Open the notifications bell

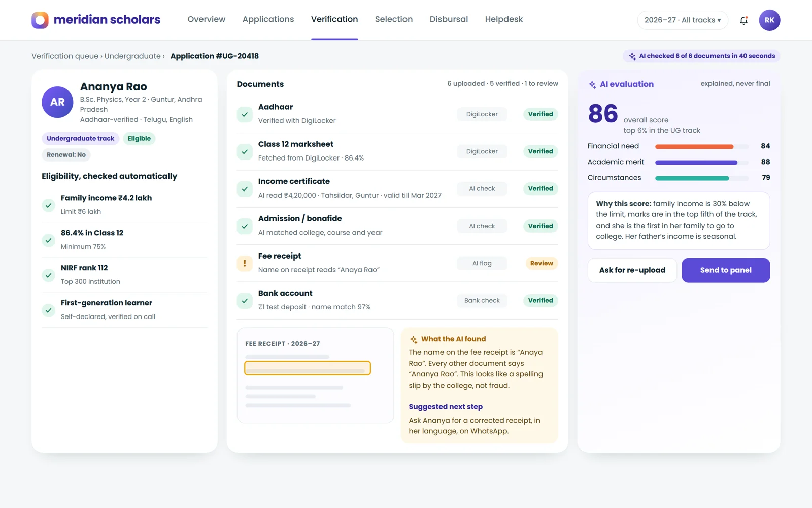point(743,20)
